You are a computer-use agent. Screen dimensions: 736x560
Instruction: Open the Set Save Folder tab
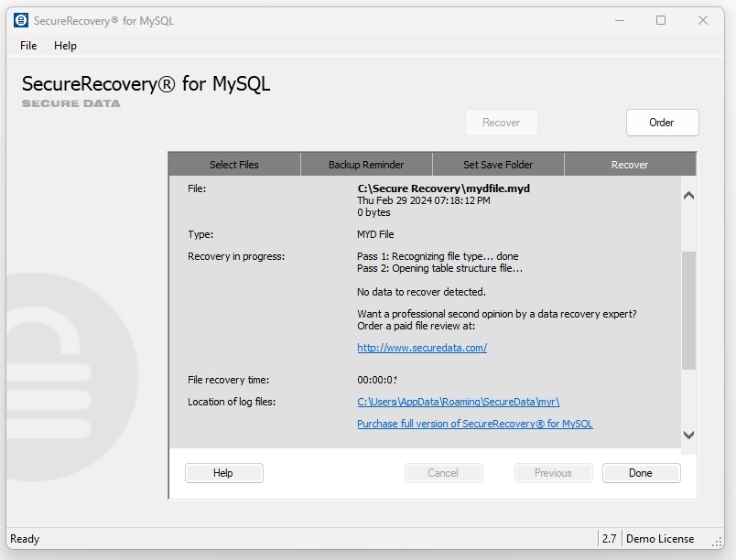pyautogui.click(x=497, y=163)
